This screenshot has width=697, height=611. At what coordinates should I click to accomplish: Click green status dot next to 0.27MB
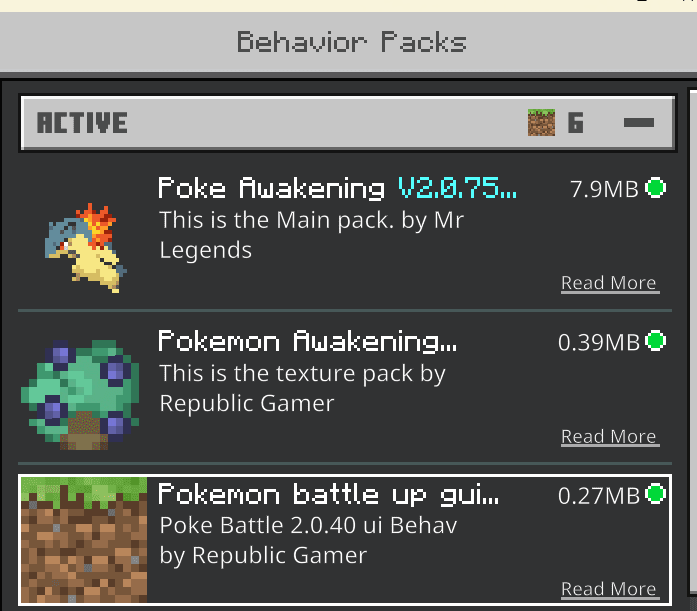(x=655, y=494)
